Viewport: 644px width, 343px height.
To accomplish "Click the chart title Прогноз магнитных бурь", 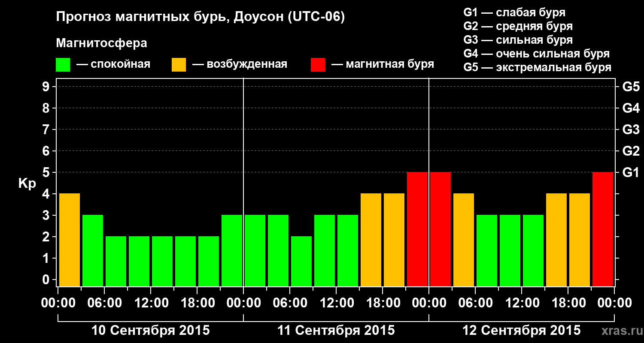I will coord(200,17).
